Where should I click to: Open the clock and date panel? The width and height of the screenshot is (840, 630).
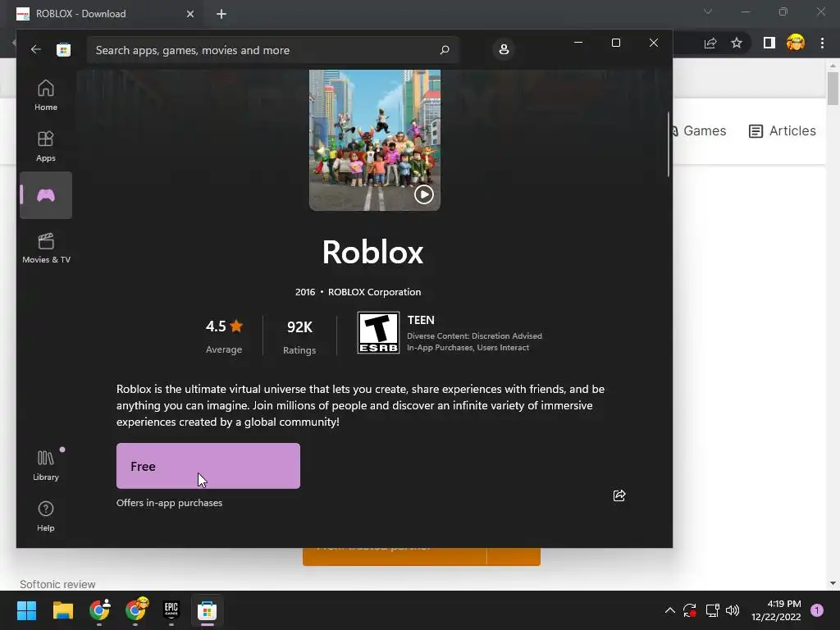[776, 610]
